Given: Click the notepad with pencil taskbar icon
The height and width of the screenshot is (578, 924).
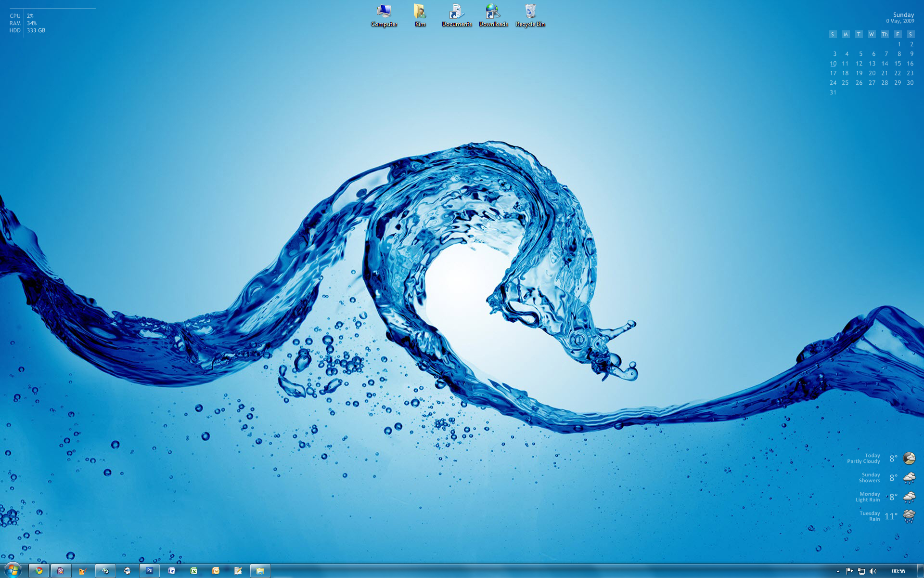Looking at the screenshot, I should [x=238, y=571].
